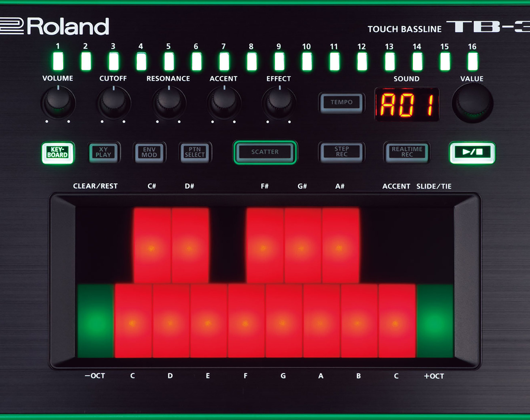
Task: Select step 1 LED button
Action: tap(58, 61)
